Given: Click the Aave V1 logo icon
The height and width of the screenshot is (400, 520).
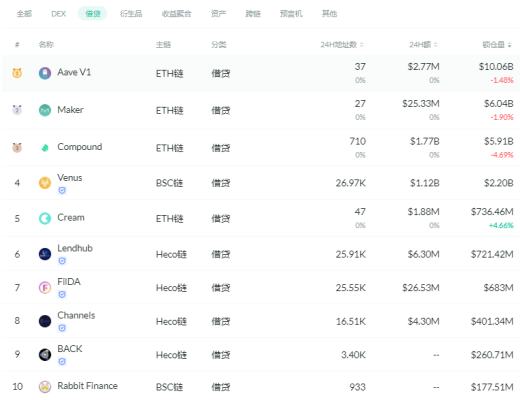Looking at the screenshot, I should [x=45, y=73].
